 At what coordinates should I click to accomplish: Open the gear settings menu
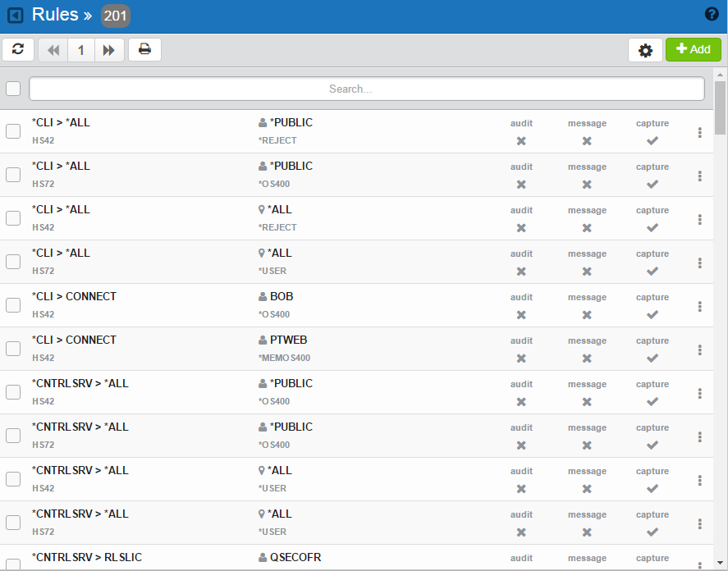[645, 50]
